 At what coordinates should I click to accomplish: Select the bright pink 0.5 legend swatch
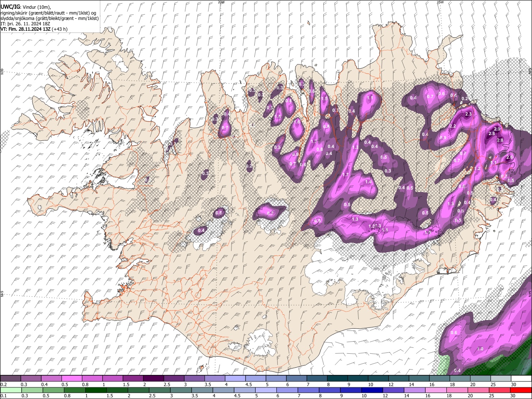click(71, 379)
